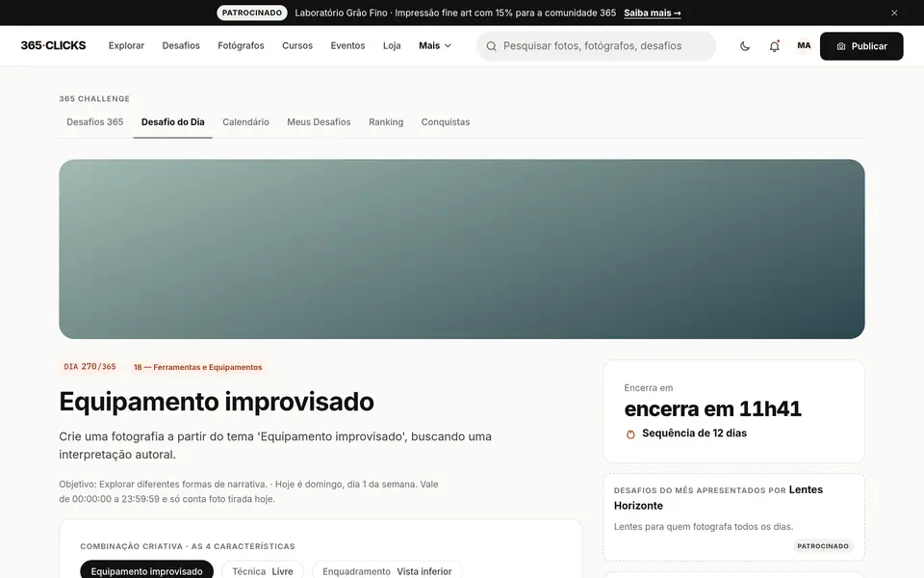
Task: Switch to Meus Desafios tab
Action: pos(319,122)
